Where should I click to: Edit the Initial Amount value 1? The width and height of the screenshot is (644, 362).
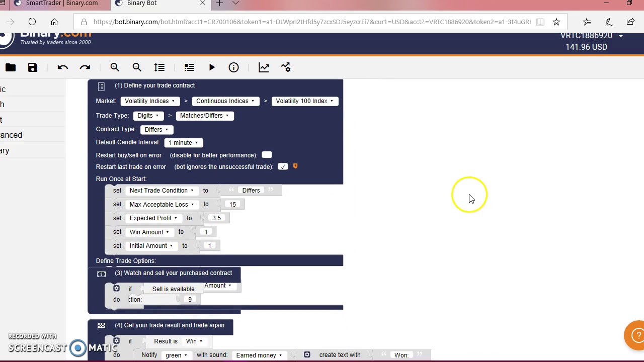tap(209, 246)
